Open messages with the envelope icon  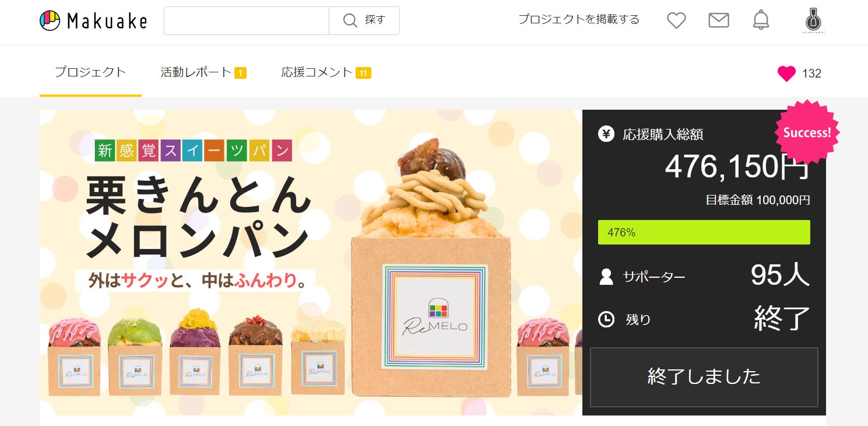coord(719,20)
